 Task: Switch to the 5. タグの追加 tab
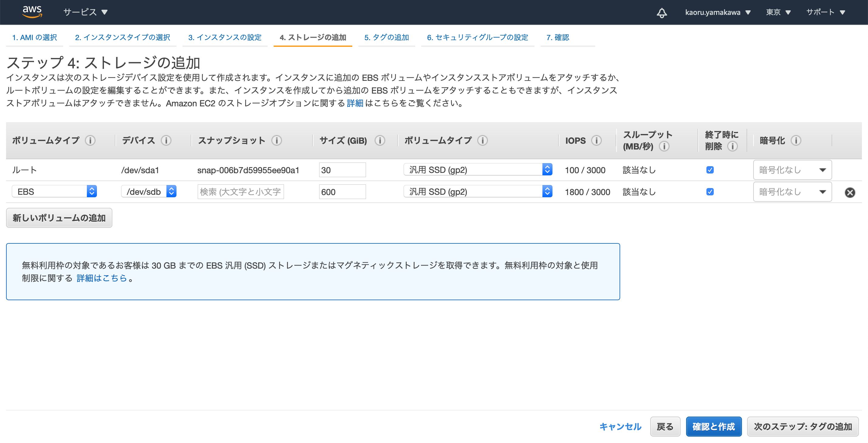387,37
